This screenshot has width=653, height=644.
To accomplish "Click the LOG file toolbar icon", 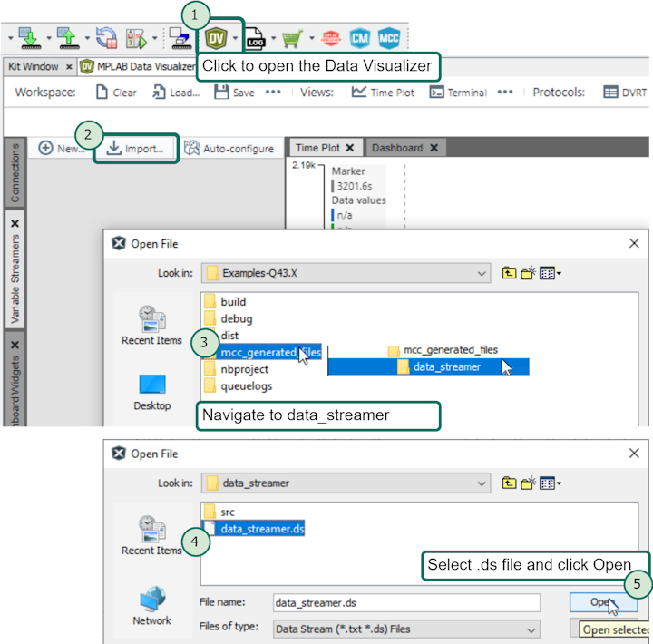I will tap(255, 39).
